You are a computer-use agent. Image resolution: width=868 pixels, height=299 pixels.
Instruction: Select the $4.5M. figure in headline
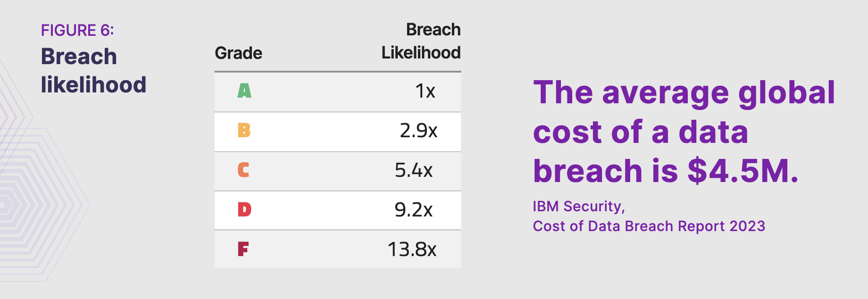(x=743, y=171)
